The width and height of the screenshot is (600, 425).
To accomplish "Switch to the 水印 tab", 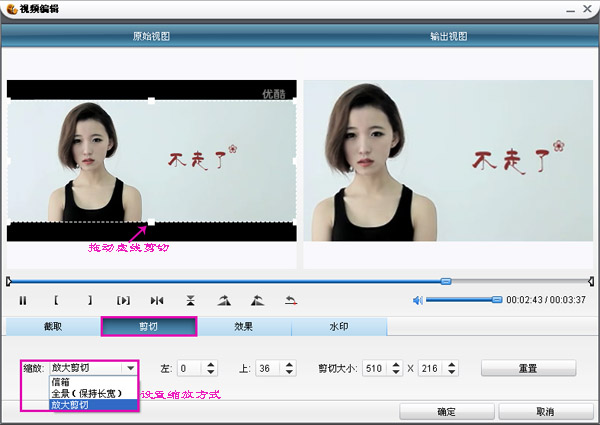I will 339,326.
